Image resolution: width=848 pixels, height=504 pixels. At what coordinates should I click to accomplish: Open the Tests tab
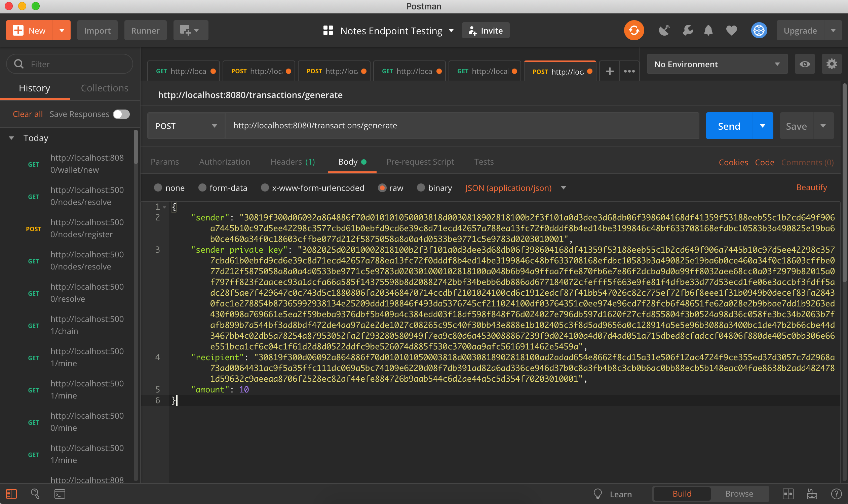(x=484, y=162)
